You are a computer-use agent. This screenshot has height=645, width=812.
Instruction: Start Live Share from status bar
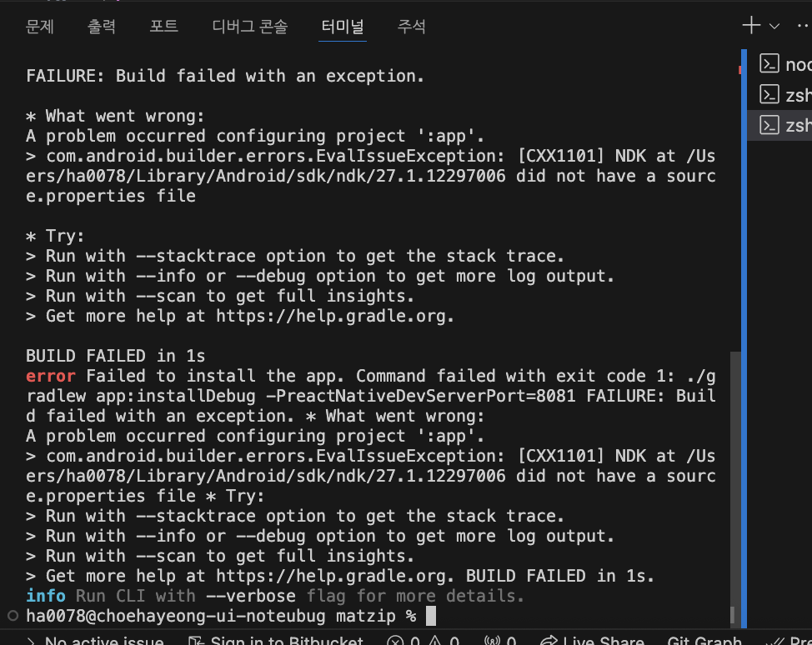[x=593, y=640]
